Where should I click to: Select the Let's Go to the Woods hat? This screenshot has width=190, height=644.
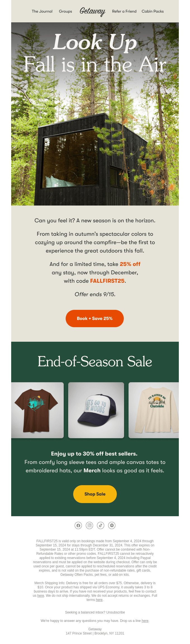click(96, 410)
